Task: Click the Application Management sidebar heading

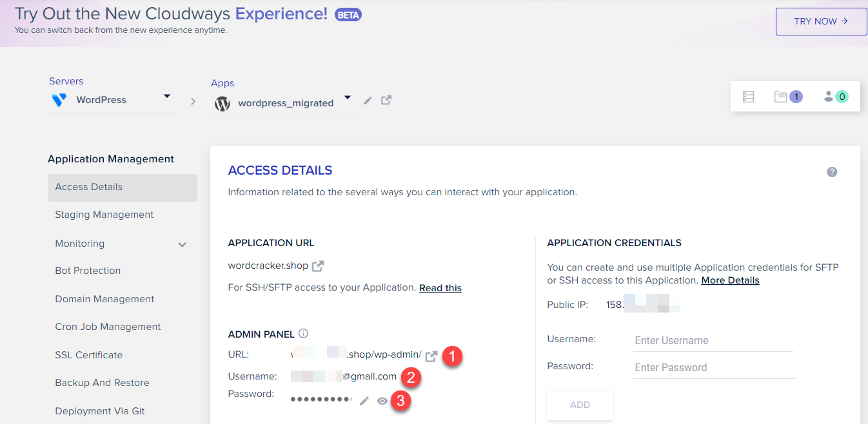Action: 111,159
